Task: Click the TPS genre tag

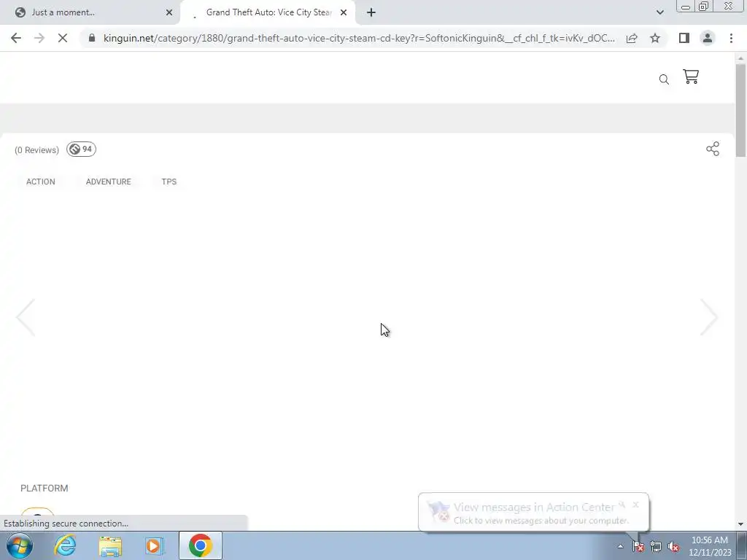Action: [169, 182]
